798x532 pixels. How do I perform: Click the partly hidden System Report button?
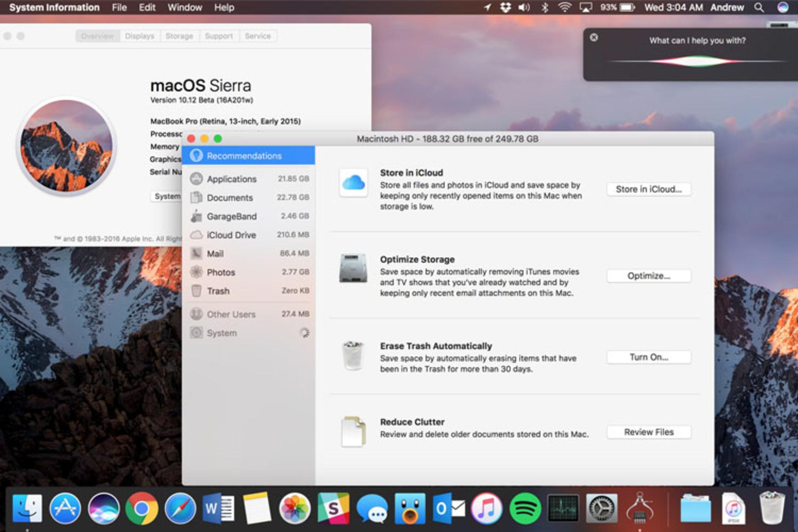tap(166, 196)
